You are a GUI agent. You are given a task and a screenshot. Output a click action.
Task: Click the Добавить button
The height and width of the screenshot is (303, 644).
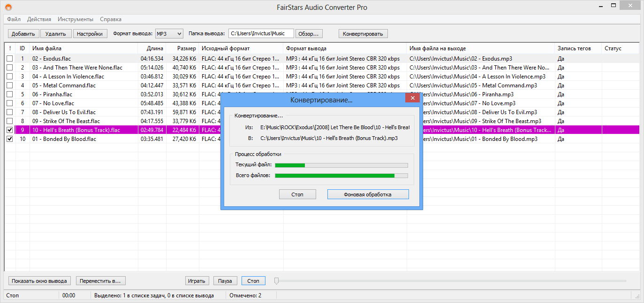(23, 33)
